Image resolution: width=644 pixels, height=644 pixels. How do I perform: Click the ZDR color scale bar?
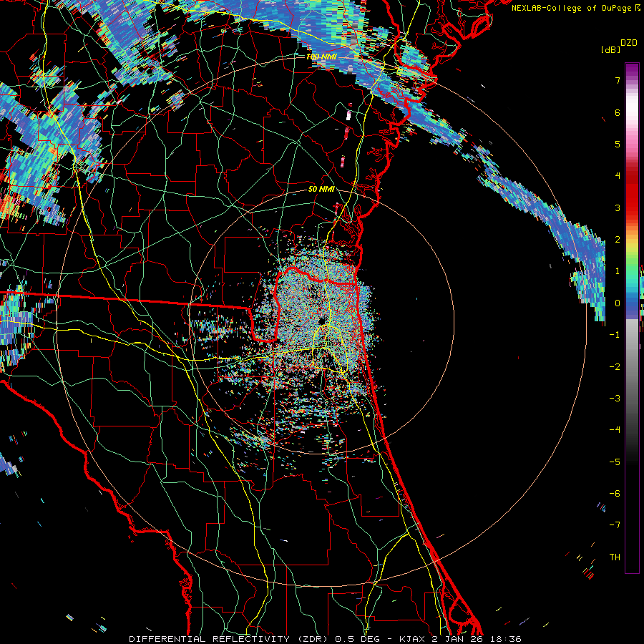(632, 318)
